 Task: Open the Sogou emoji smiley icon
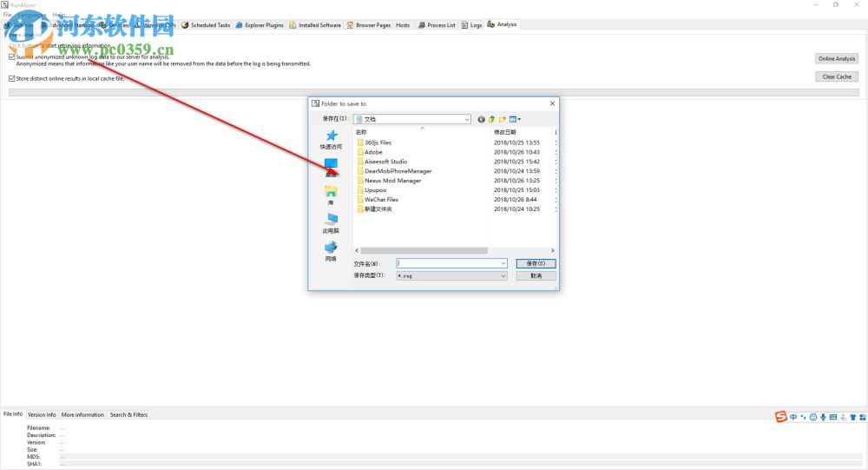click(x=813, y=417)
